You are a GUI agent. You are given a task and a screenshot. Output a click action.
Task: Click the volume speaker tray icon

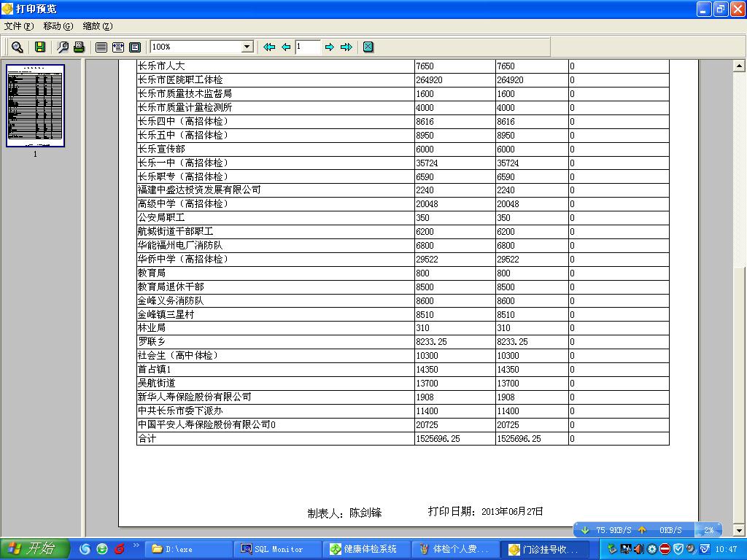tap(639, 549)
